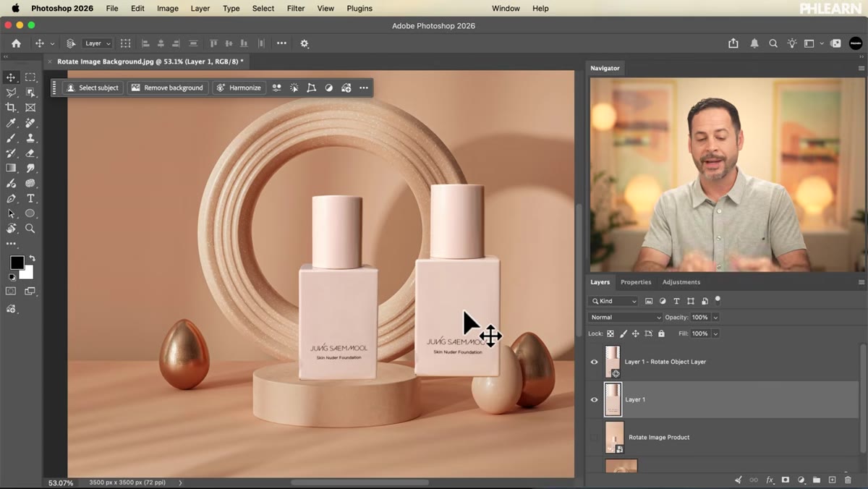
Task: Open the options bar settings gear
Action: [305, 43]
